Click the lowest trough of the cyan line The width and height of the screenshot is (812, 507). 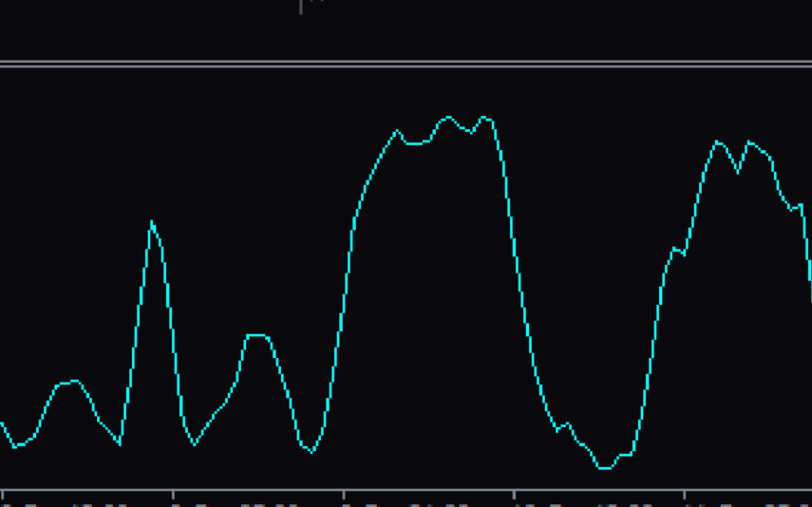pos(604,467)
